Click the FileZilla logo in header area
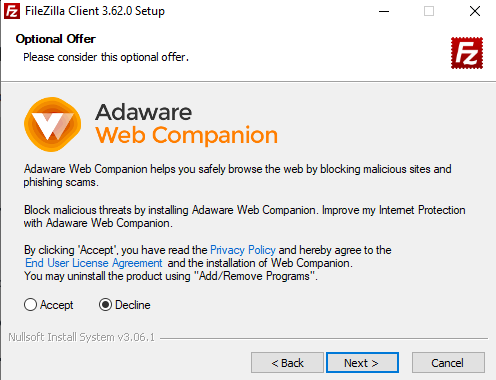Screen dimensions: 496x380 467,53
